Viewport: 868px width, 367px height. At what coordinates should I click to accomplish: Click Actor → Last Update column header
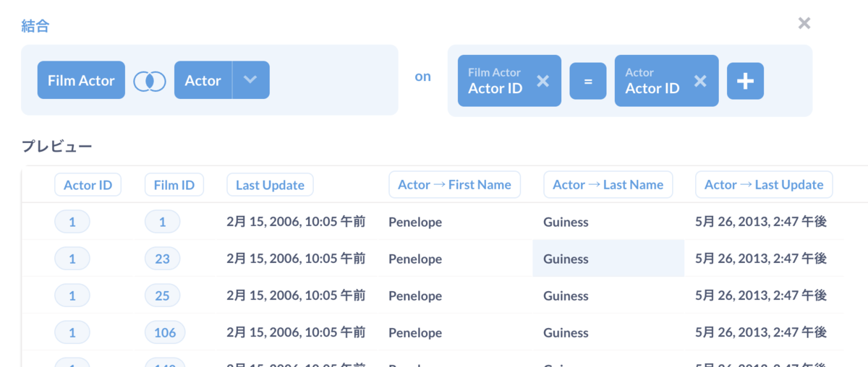(x=763, y=185)
